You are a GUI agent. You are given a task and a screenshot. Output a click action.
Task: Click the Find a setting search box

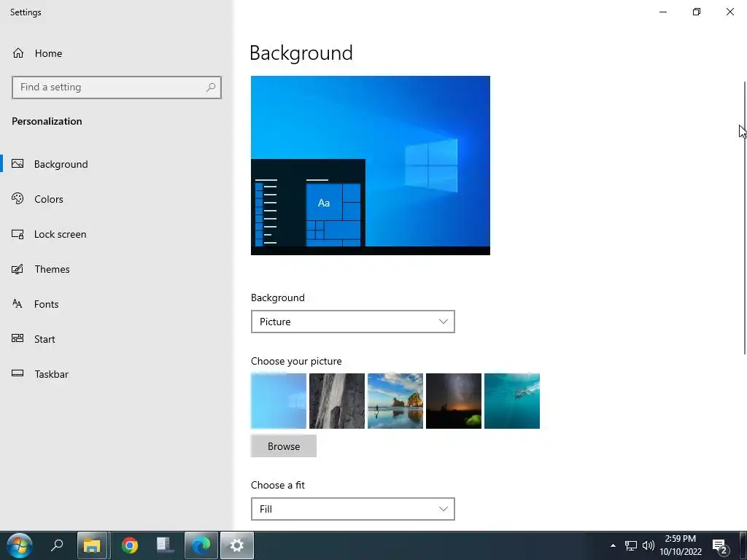point(117,87)
